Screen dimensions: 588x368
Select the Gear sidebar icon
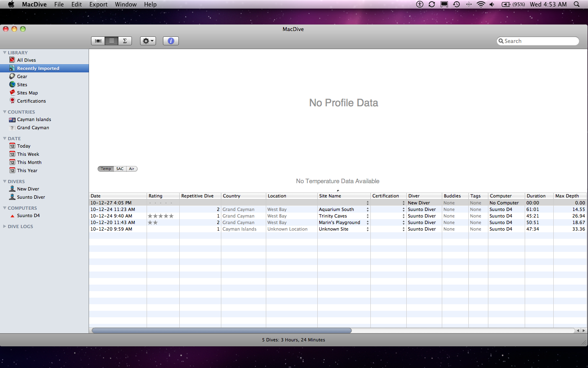pos(12,76)
